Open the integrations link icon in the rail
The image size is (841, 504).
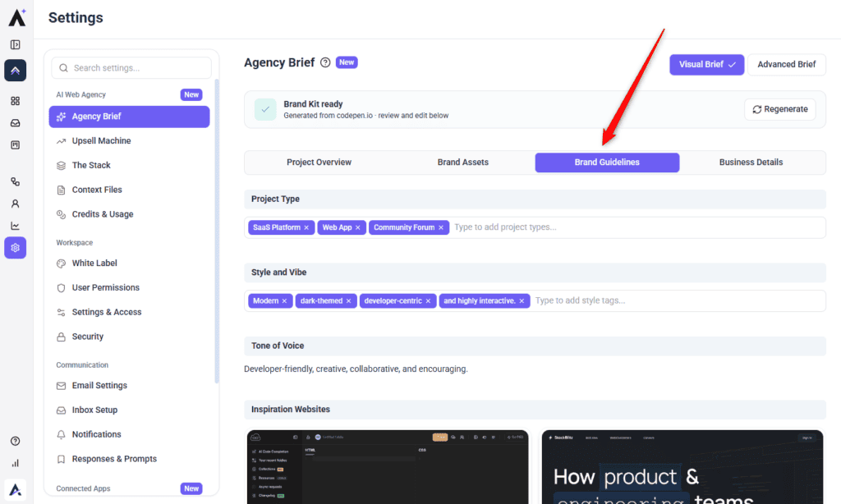click(x=15, y=181)
